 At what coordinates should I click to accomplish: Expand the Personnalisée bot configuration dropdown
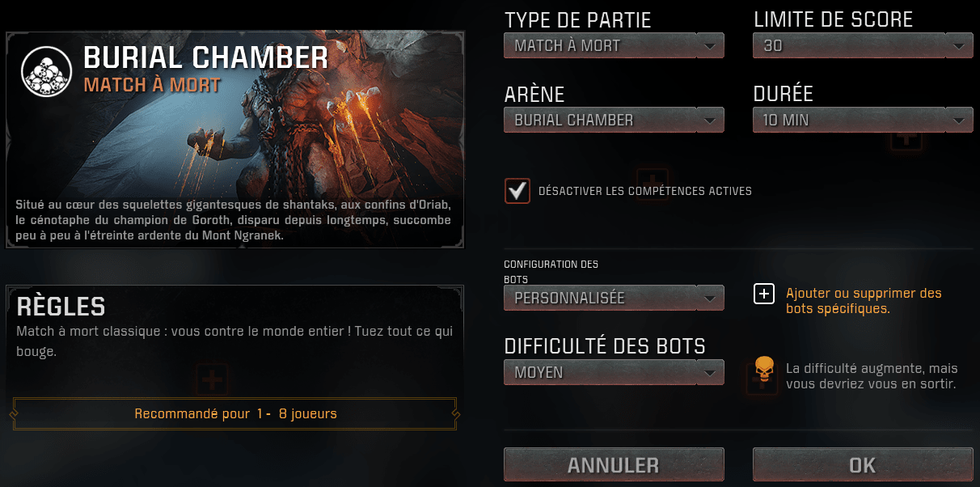coord(614,298)
